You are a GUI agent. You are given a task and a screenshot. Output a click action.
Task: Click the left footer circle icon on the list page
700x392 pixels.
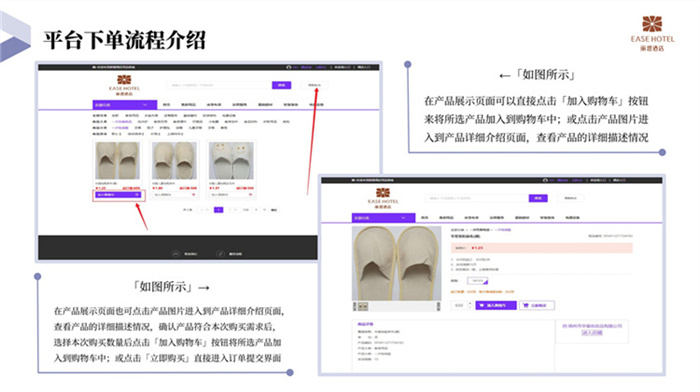pyautogui.click(x=175, y=254)
